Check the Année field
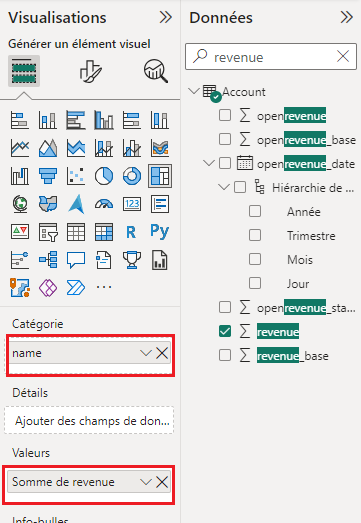 click(x=255, y=211)
